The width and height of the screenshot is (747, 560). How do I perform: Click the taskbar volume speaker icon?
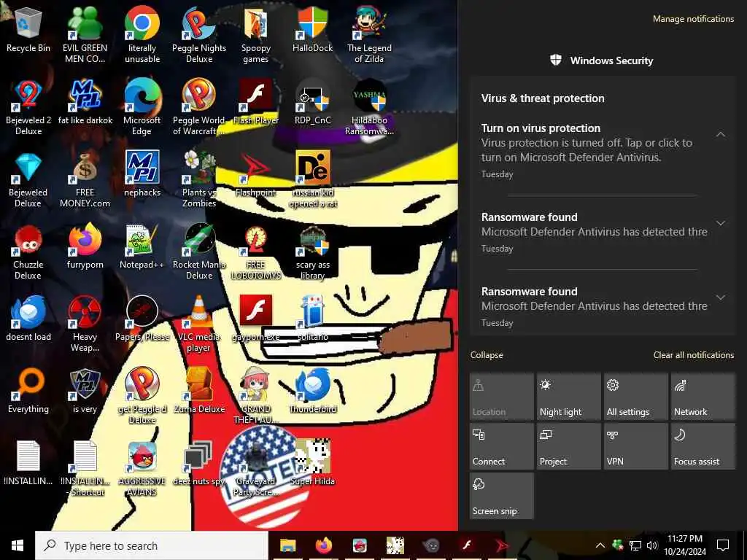click(651, 545)
